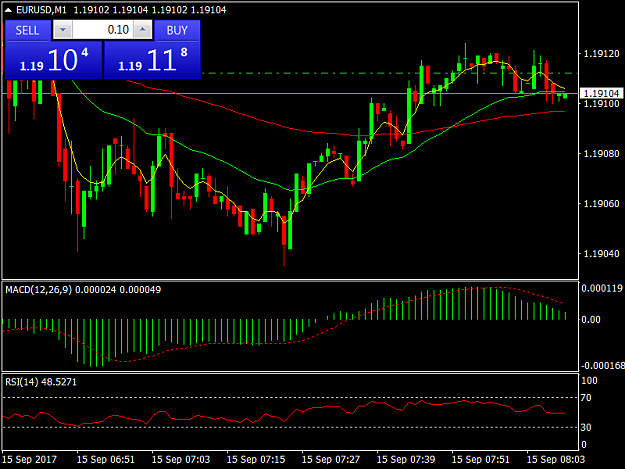The height and width of the screenshot is (469, 625).
Task: Click the BUY button
Action: (x=177, y=30)
